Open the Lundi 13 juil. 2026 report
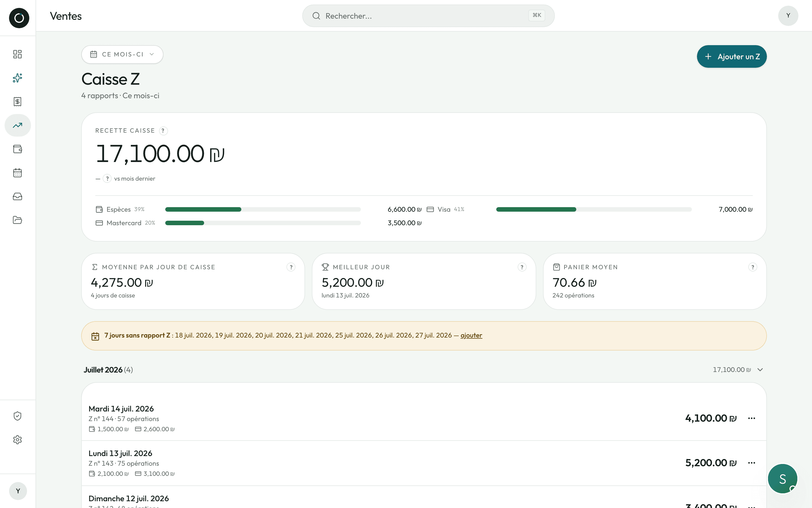812x508 pixels. click(424, 463)
